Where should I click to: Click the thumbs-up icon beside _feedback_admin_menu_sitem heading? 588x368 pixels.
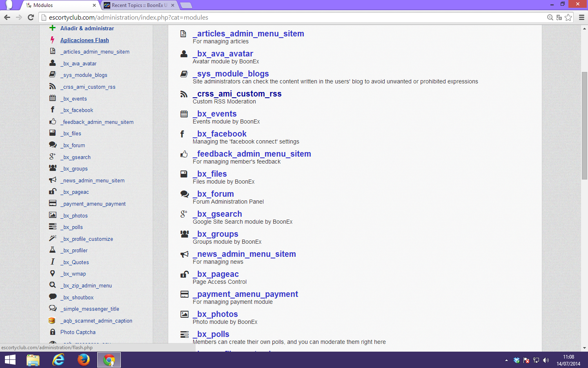click(184, 154)
